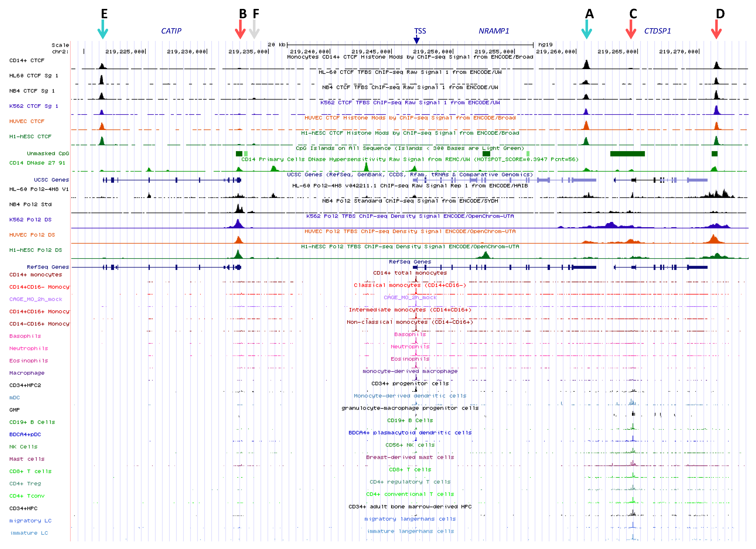This screenshot has height=549, width=756.
Task: Open the NRAMP1 gene label
Action: tap(494, 31)
